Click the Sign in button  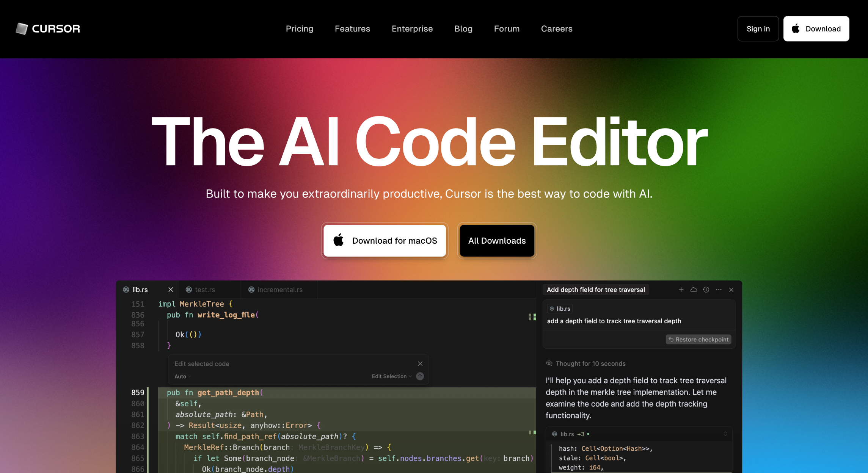coord(758,29)
